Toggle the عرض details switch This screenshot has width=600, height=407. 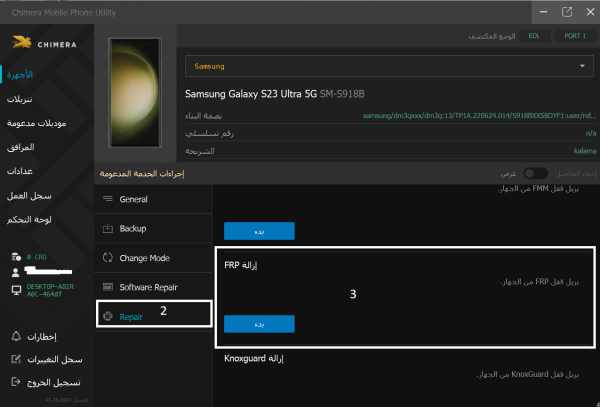[x=536, y=174]
